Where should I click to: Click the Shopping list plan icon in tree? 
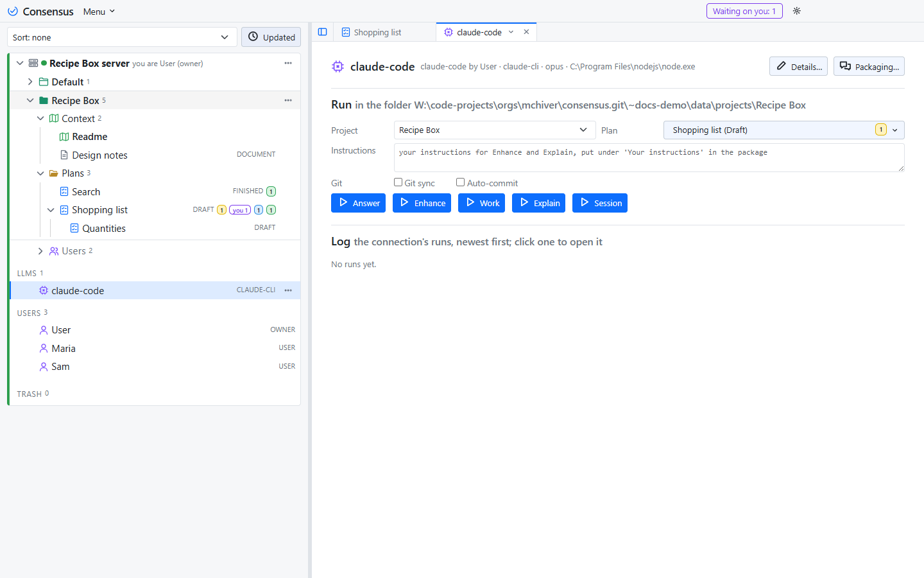click(x=64, y=210)
